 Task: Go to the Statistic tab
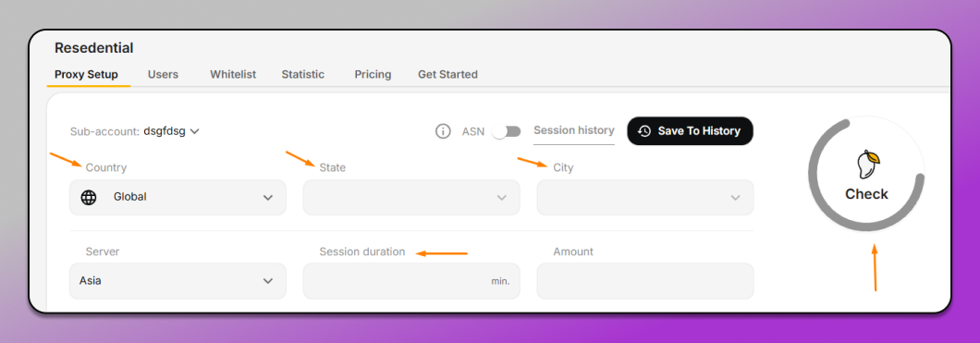click(x=303, y=74)
